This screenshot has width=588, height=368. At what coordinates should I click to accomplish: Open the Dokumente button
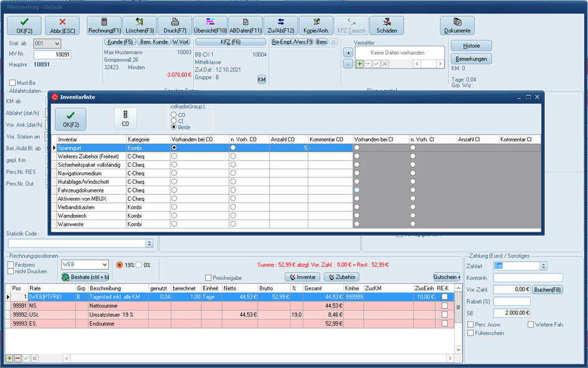457,25
